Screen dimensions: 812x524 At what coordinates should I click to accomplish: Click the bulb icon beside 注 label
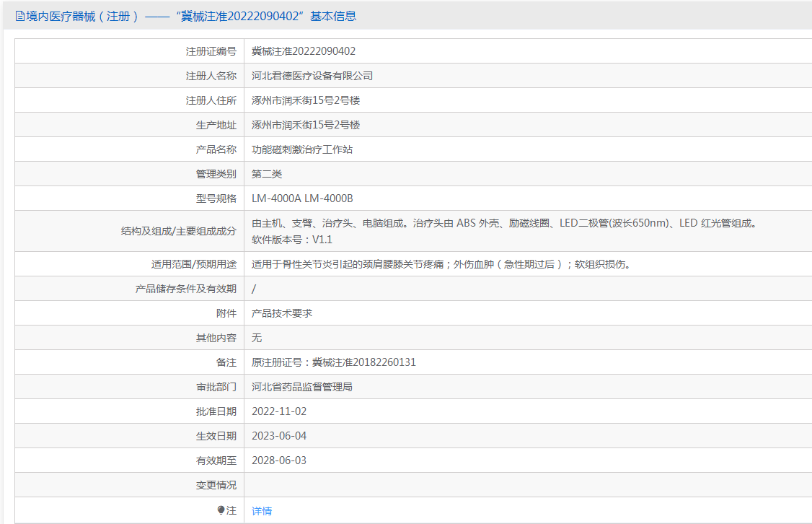221,510
